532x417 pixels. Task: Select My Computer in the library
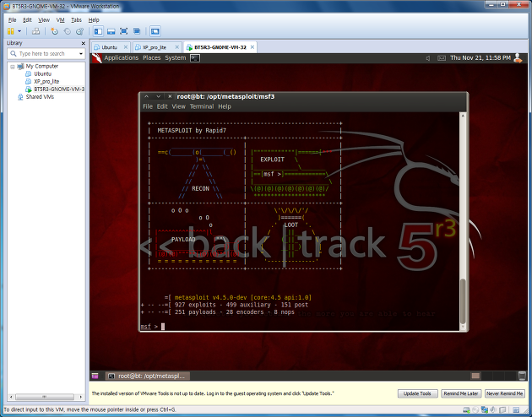point(41,66)
